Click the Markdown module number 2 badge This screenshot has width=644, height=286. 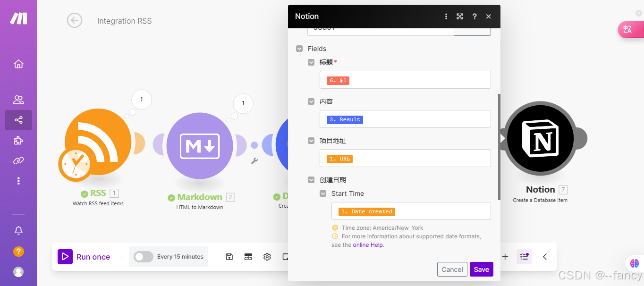(230, 197)
